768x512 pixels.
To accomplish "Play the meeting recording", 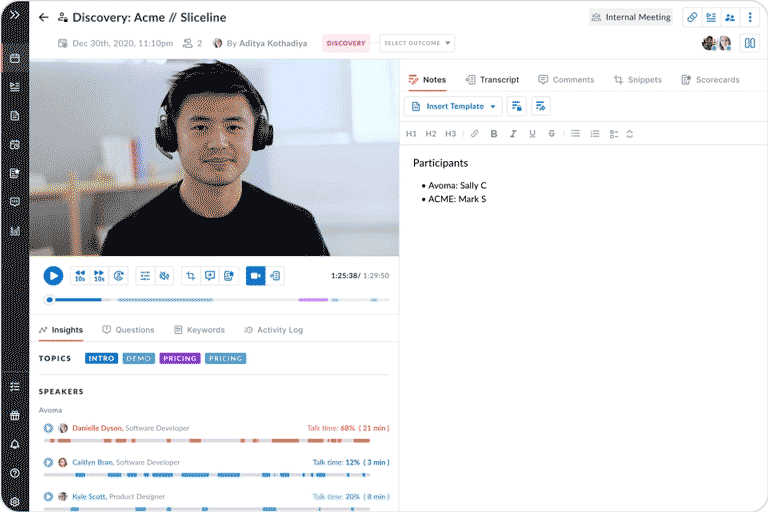I will tap(53, 276).
